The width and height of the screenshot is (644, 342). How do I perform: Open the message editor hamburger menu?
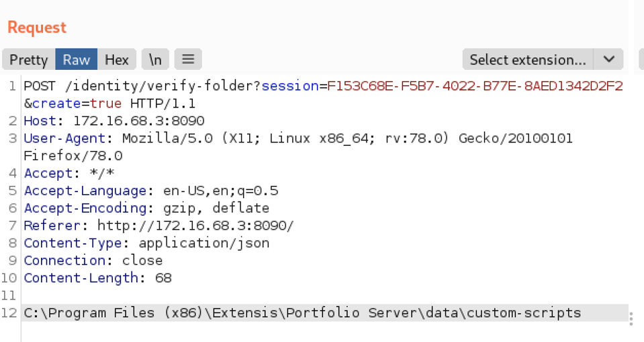click(188, 60)
